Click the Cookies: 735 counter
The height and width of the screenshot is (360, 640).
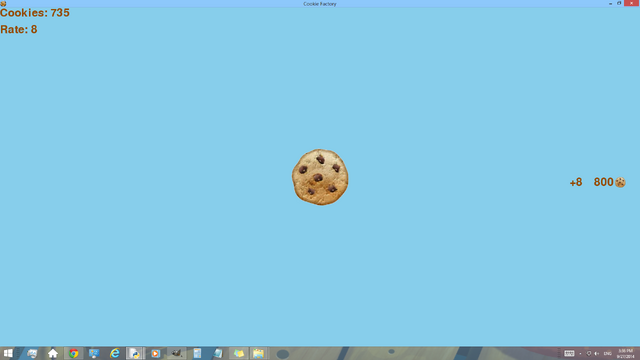tap(35, 13)
